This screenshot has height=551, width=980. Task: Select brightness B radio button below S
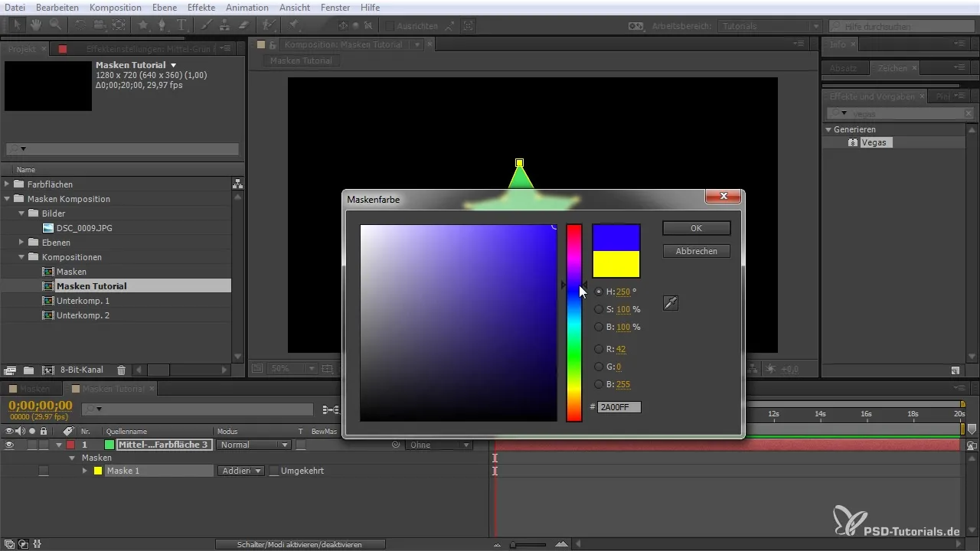[x=599, y=327]
